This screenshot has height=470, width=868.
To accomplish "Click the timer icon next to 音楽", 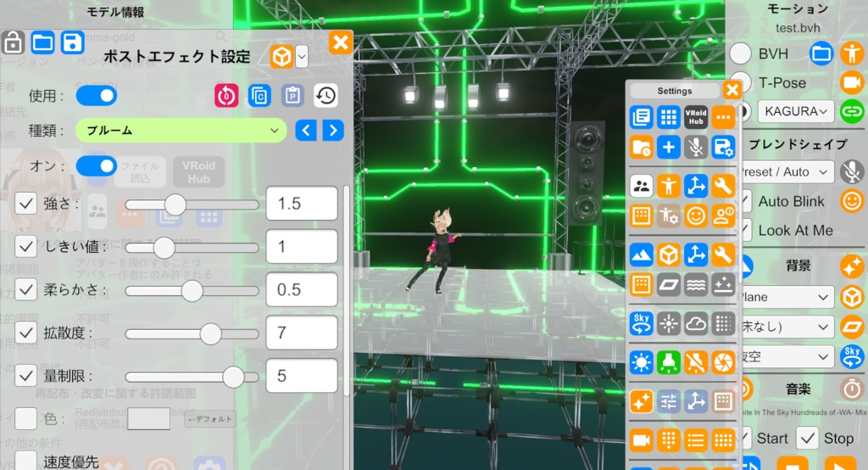I will click(x=852, y=389).
